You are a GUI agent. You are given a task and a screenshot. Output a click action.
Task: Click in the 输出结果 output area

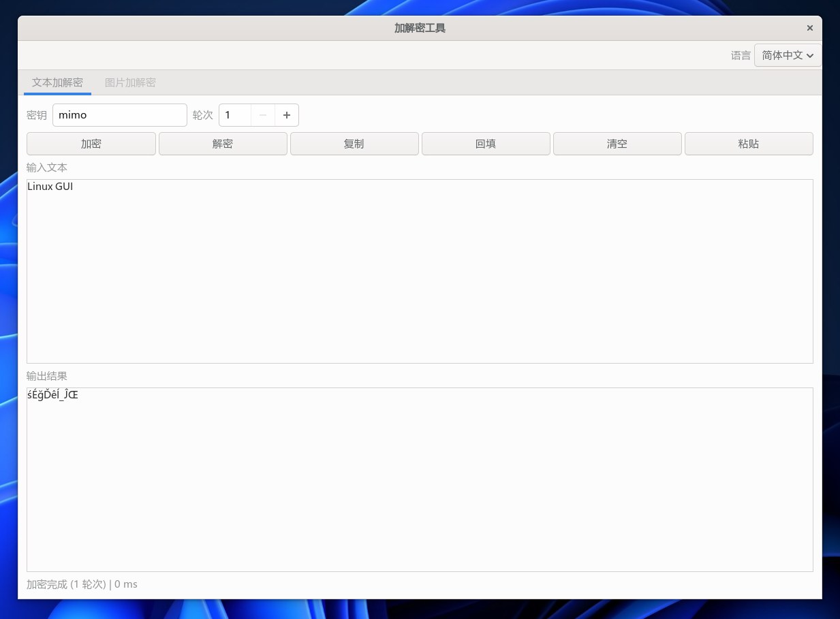point(420,479)
